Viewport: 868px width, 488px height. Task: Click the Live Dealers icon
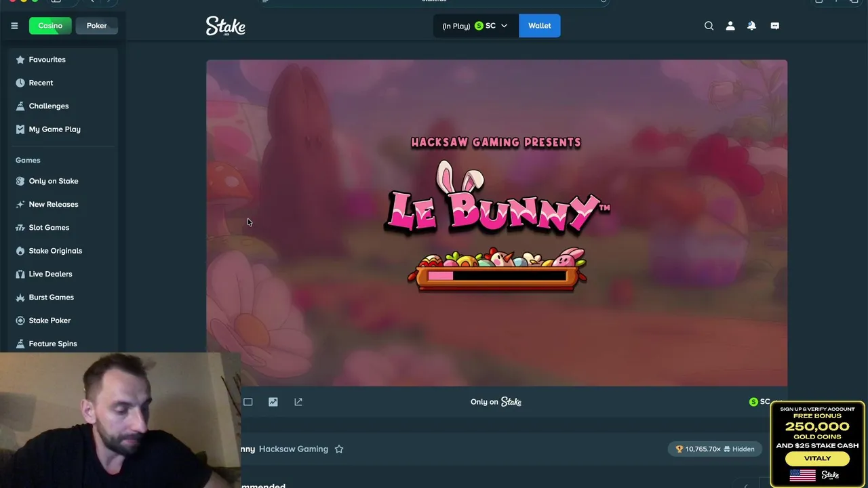pos(20,274)
